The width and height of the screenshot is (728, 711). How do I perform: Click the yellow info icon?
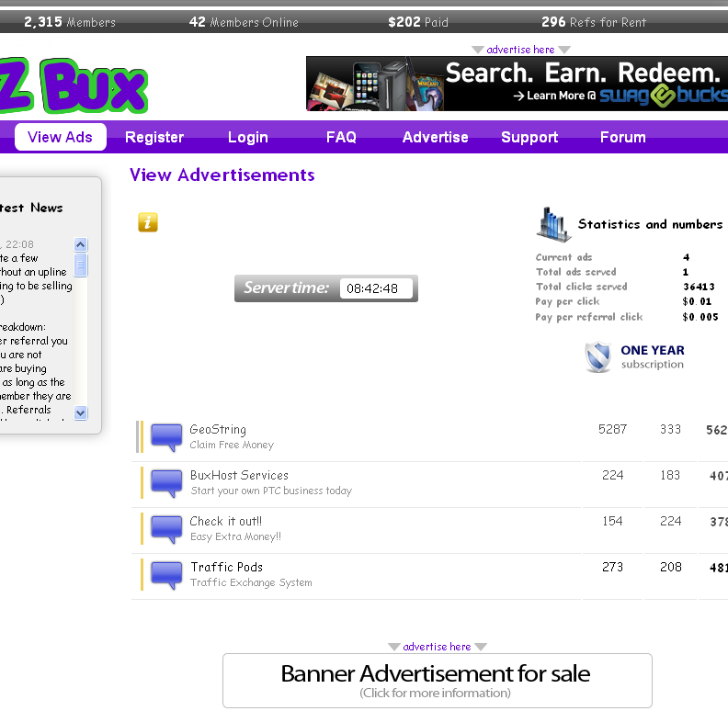(x=148, y=222)
